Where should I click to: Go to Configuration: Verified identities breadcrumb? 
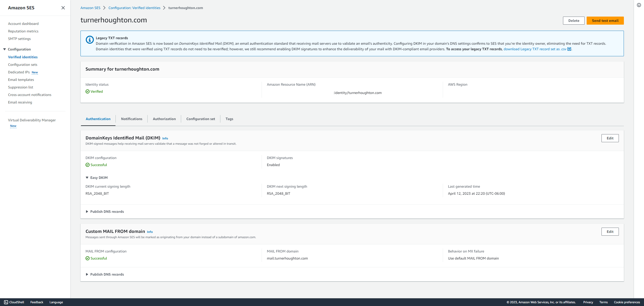(134, 8)
